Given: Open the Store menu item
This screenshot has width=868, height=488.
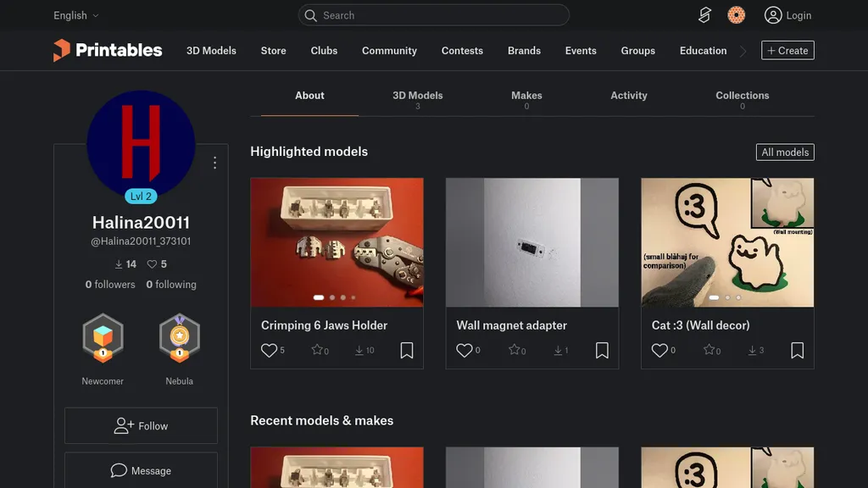Looking at the screenshot, I should tap(274, 50).
